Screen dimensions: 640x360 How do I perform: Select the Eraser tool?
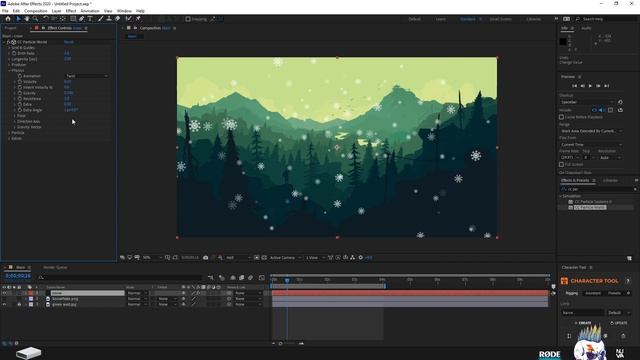tap(118, 19)
